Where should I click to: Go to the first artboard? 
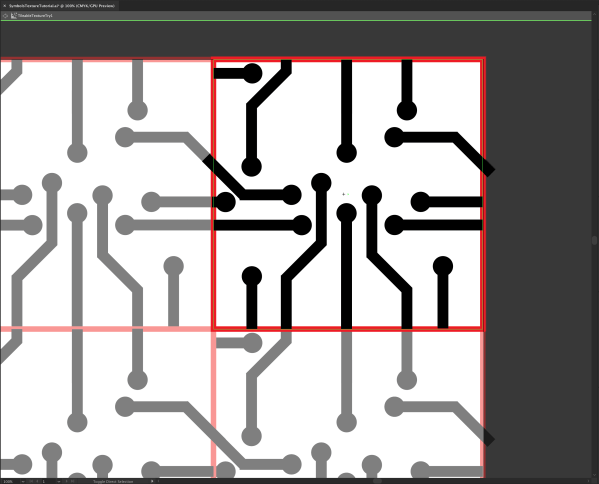click(x=31, y=481)
